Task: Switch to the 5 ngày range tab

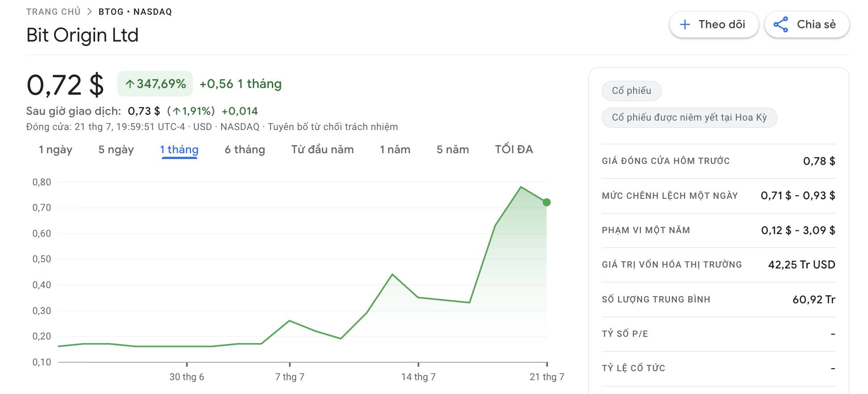Action: coord(116,150)
